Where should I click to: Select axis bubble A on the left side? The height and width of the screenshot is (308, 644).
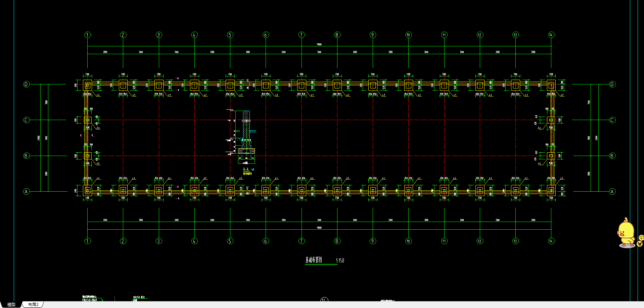tap(26, 191)
